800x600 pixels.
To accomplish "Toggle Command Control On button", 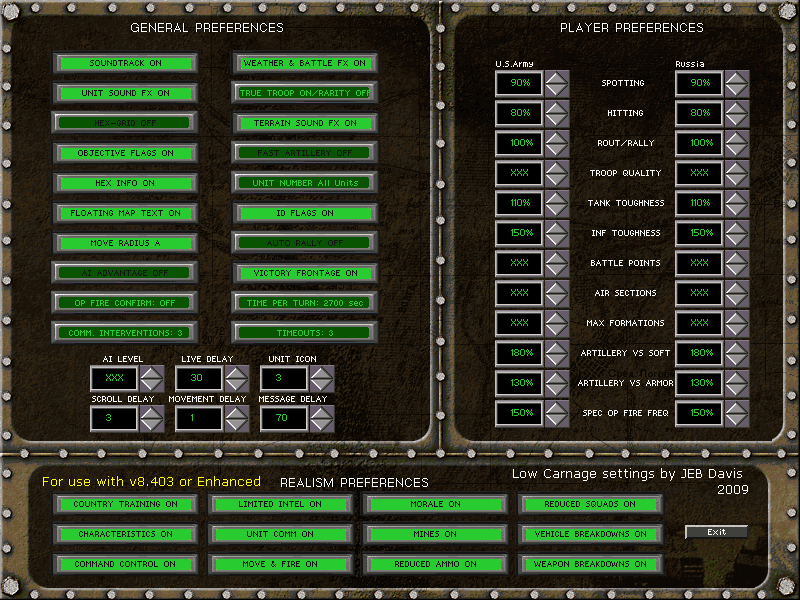I will pyautogui.click(x=126, y=564).
